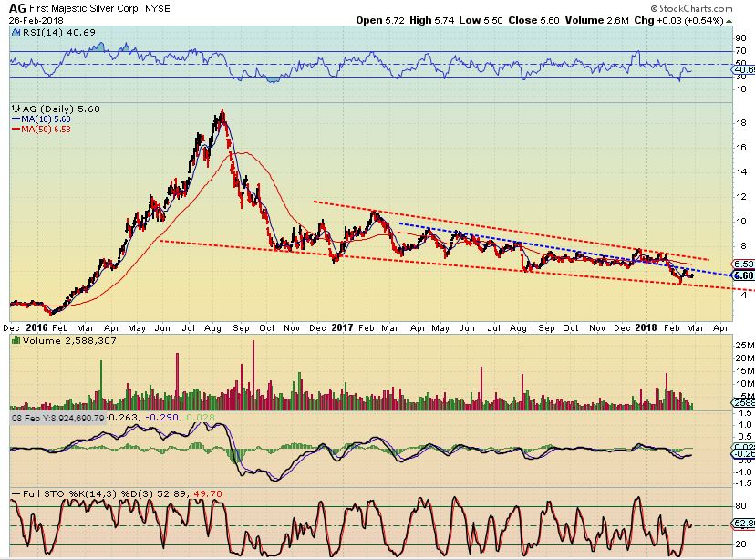Click the 12 price axis label
755x560 pixels.
[x=741, y=196]
